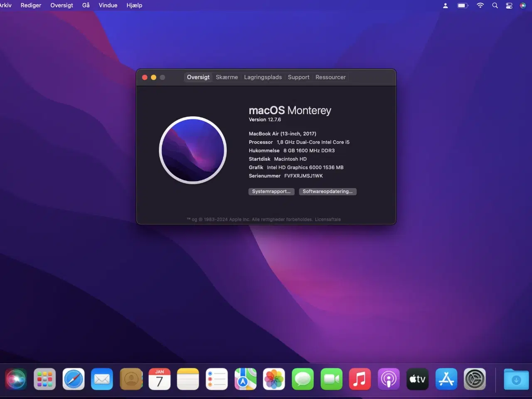532x399 pixels.
Task: Open Siri from the Dock
Action: tap(16, 379)
